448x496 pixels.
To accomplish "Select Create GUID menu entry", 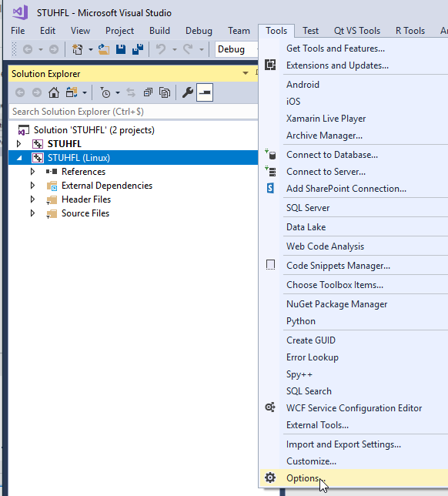I will tap(311, 340).
